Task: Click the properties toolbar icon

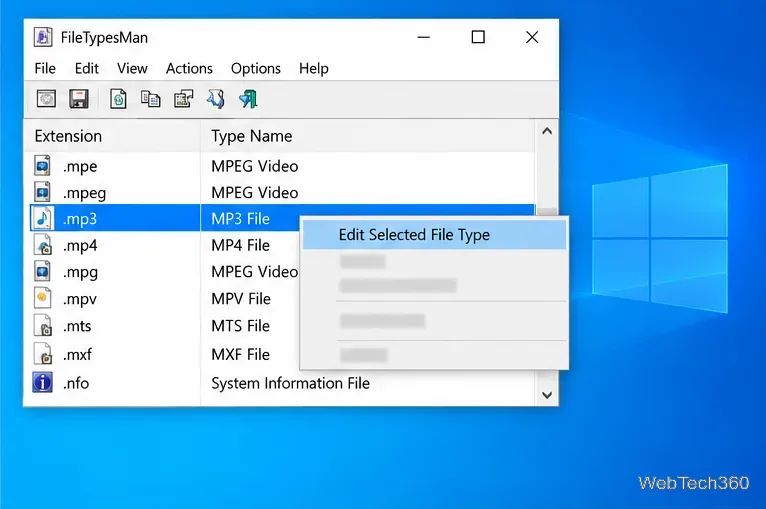Action: (x=184, y=99)
